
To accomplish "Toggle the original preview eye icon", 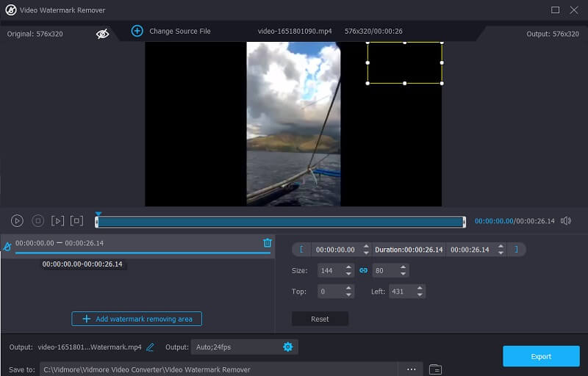I will click(x=102, y=34).
